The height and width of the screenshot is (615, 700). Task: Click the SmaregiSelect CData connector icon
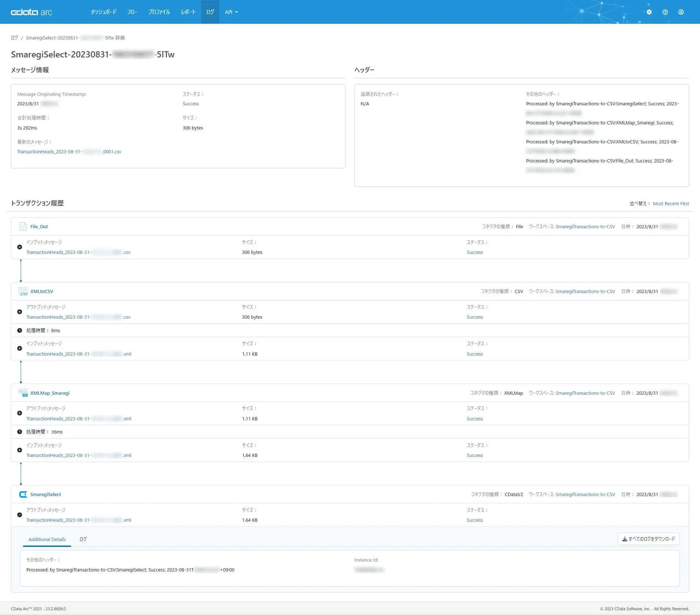coord(23,494)
